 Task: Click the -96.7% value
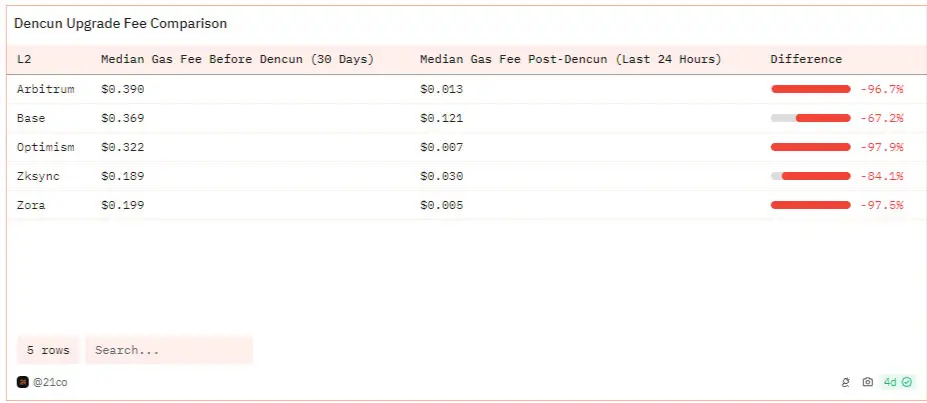pyautogui.click(x=881, y=89)
